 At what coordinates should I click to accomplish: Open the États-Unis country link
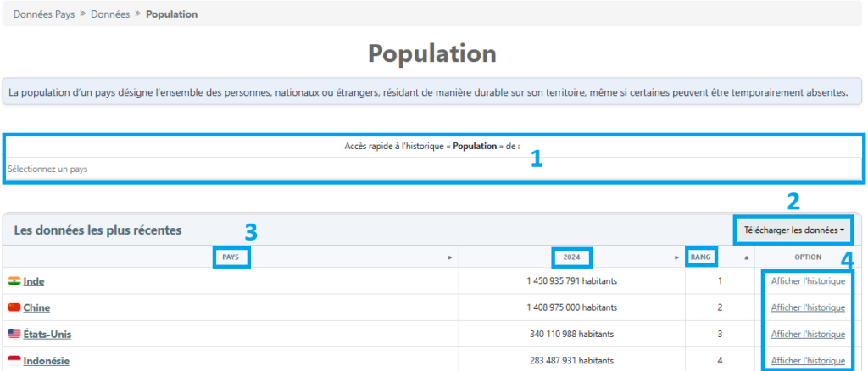click(x=47, y=334)
